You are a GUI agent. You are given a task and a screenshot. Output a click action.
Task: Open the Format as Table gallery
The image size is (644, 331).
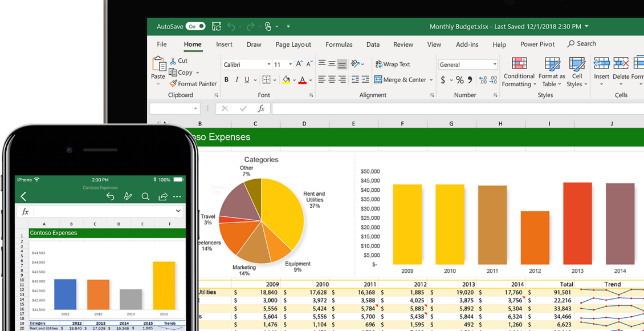pos(552,72)
